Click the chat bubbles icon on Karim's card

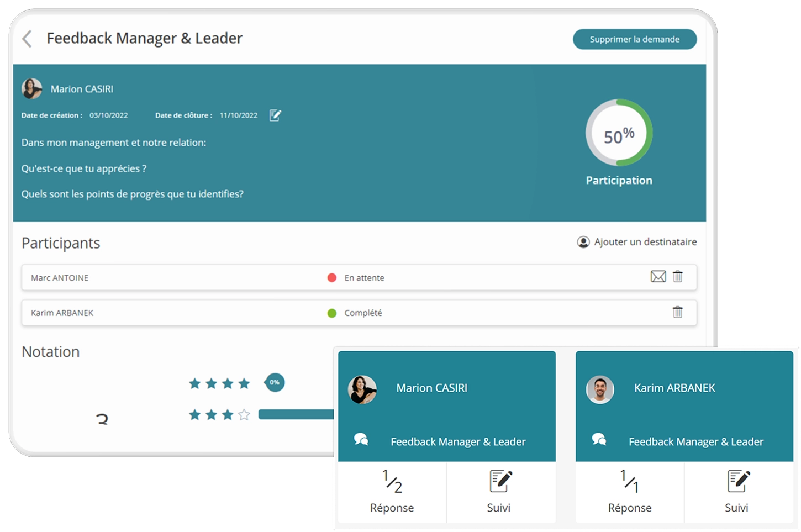coord(599,440)
